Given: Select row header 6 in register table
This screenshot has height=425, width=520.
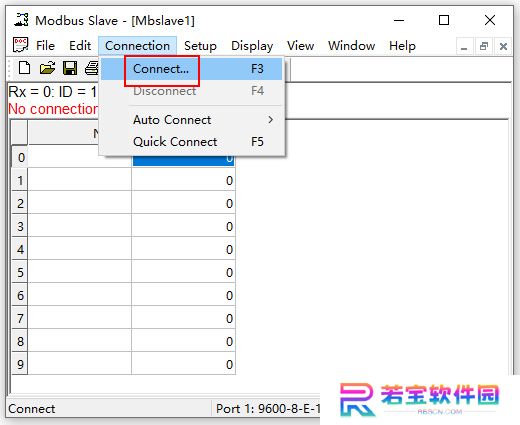Looking at the screenshot, I should tap(20, 295).
